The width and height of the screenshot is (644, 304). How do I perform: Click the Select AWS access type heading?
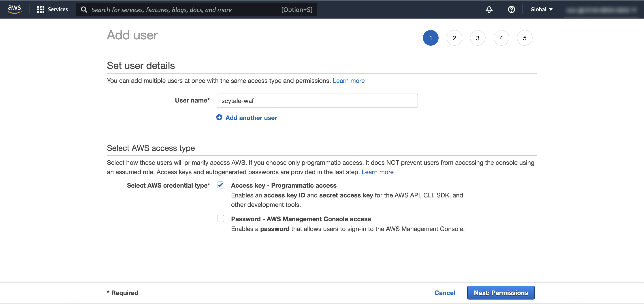pyautogui.click(x=151, y=148)
